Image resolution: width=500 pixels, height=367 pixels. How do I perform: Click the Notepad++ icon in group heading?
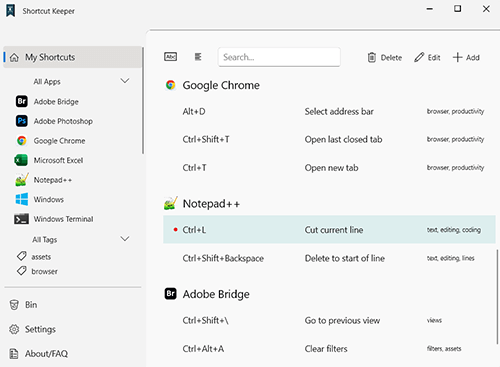[171, 203]
